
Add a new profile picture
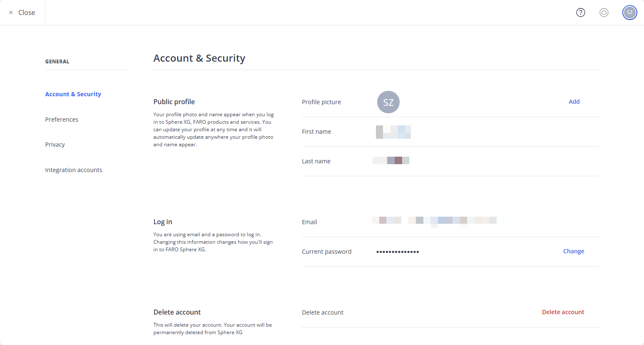pyautogui.click(x=574, y=101)
